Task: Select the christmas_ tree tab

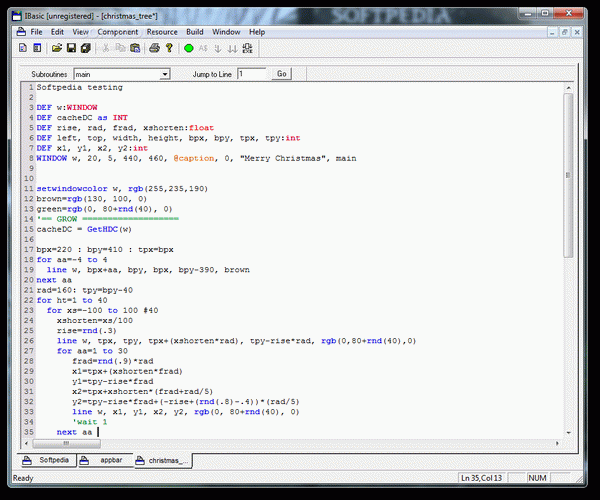Action: tap(163, 461)
